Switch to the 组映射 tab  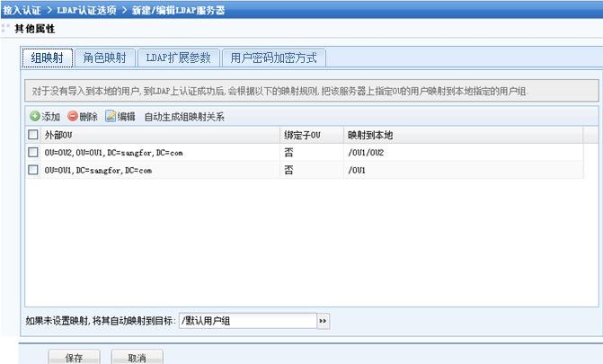pyautogui.click(x=47, y=58)
